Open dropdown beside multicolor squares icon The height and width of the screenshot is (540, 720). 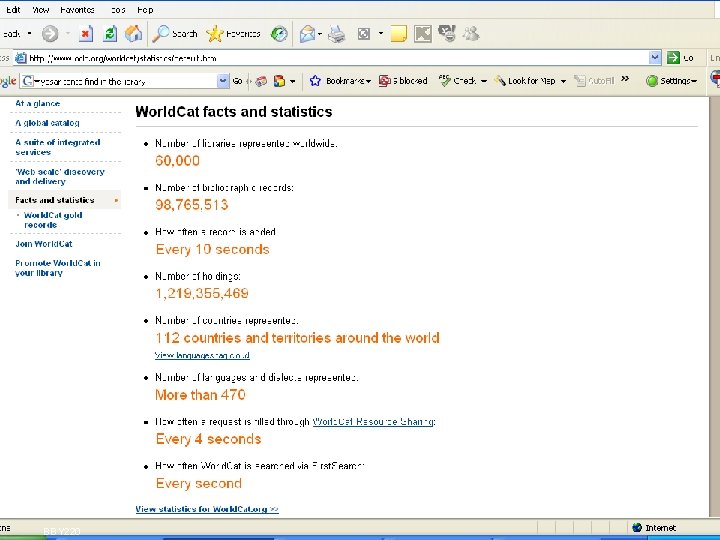tap(292, 81)
